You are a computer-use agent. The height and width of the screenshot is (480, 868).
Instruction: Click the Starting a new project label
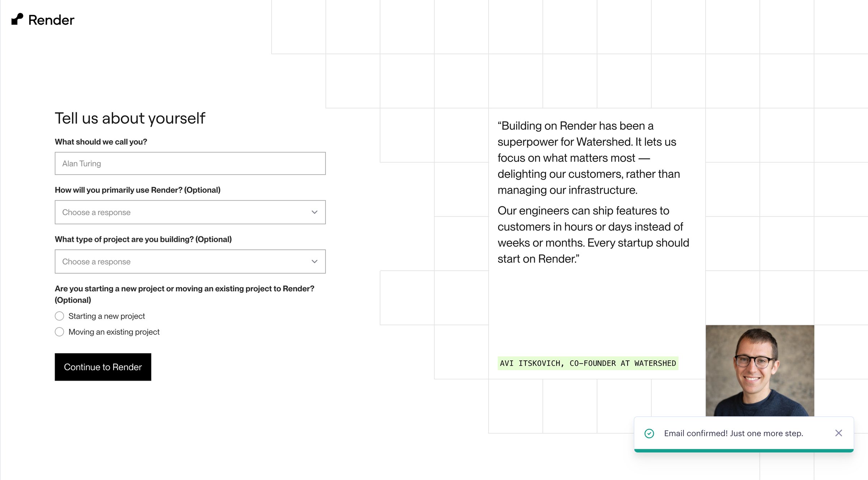click(107, 316)
